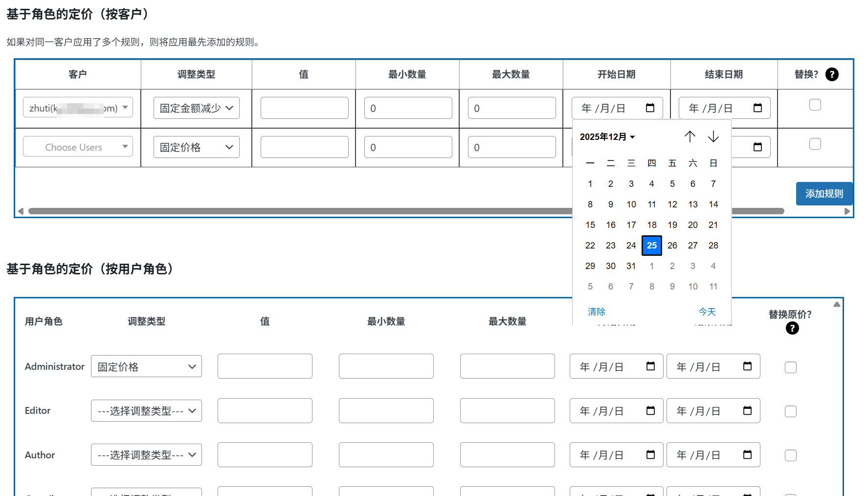Click 清除 in the date picker
868x496 pixels.
coord(597,312)
